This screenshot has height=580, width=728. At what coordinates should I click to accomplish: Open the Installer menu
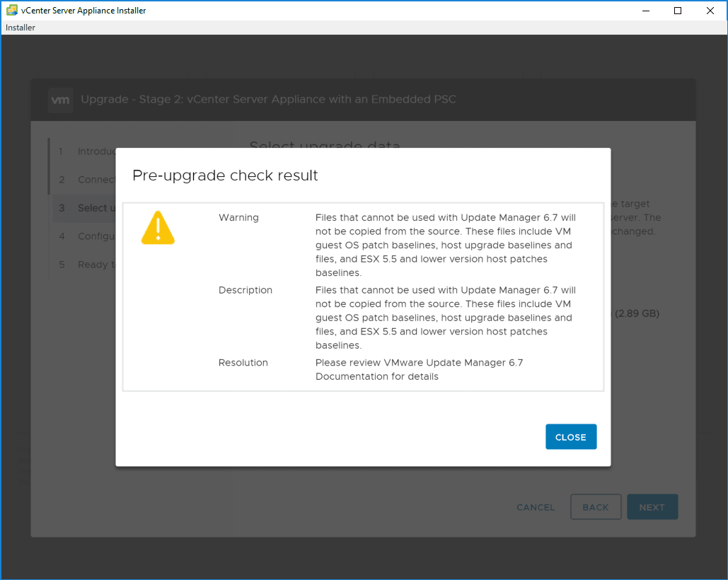21,28
